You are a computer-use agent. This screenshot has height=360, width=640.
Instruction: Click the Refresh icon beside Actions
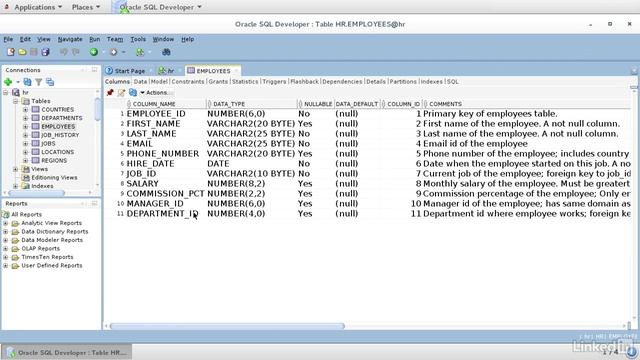133,93
